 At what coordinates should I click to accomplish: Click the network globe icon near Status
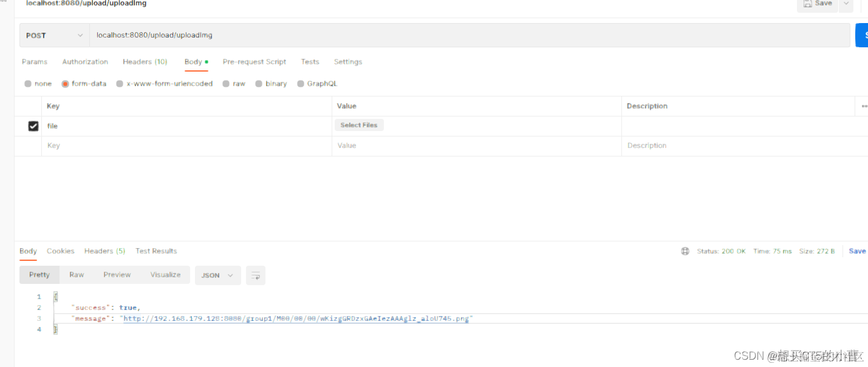(x=685, y=251)
